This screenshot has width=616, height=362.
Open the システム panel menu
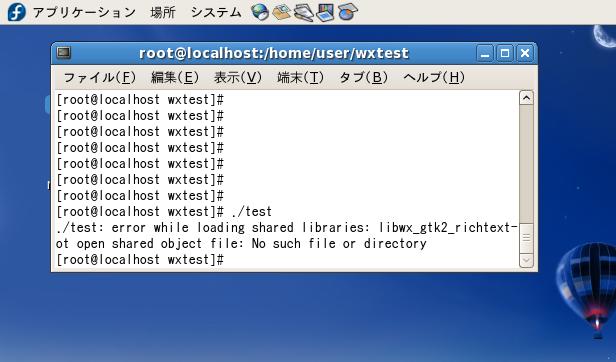[216, 12]
